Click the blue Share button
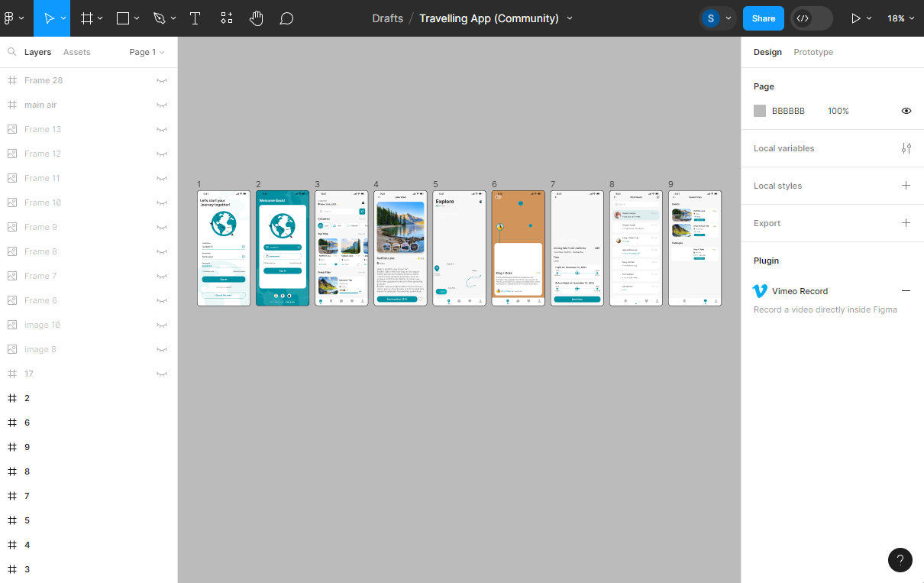924x583 pixels. [x=763, y=18]
